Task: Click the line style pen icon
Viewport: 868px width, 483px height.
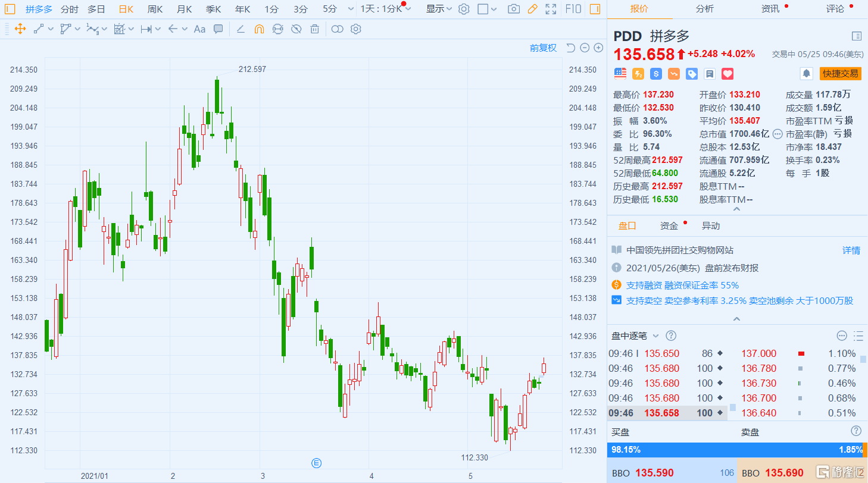Action: (x=241, y=29)
